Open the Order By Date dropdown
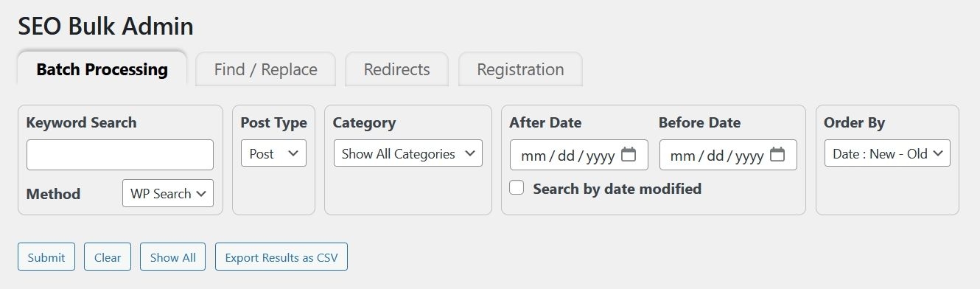This screenshot has width=980, height=289. coord(887,153)
